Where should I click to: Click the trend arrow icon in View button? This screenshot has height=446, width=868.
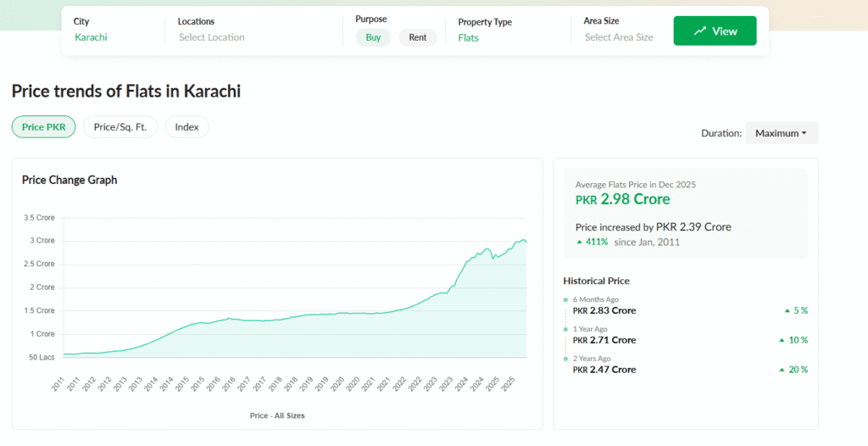[700, 31]
